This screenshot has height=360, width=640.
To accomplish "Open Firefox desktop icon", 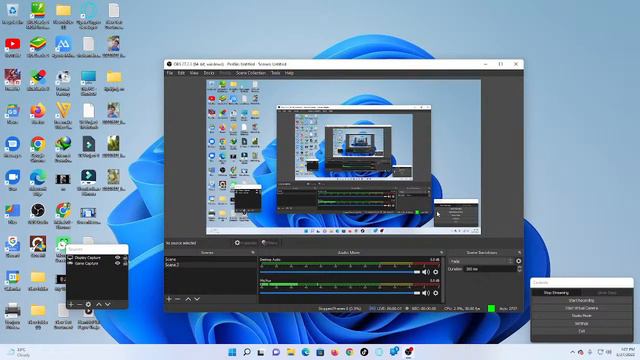I will 38,113.
